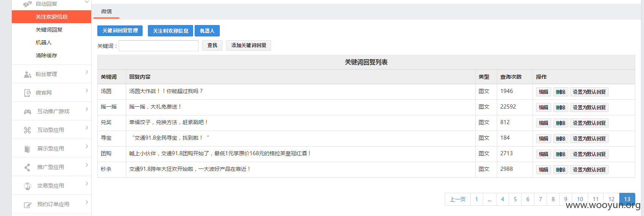Expand the 互动推广游戏 chevron
This screenshot has width=644, height=216.
click(87, 109)
